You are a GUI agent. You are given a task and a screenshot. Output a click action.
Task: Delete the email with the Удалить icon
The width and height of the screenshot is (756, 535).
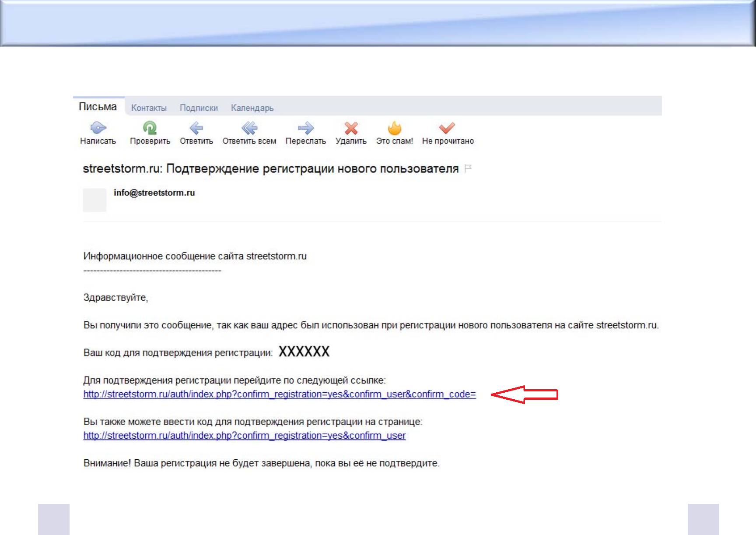(351, 128)
